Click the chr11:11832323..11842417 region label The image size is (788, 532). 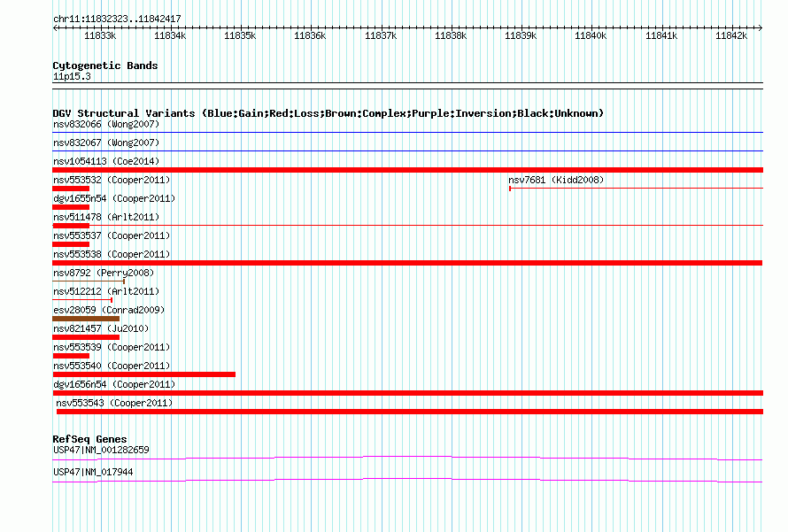117,19
